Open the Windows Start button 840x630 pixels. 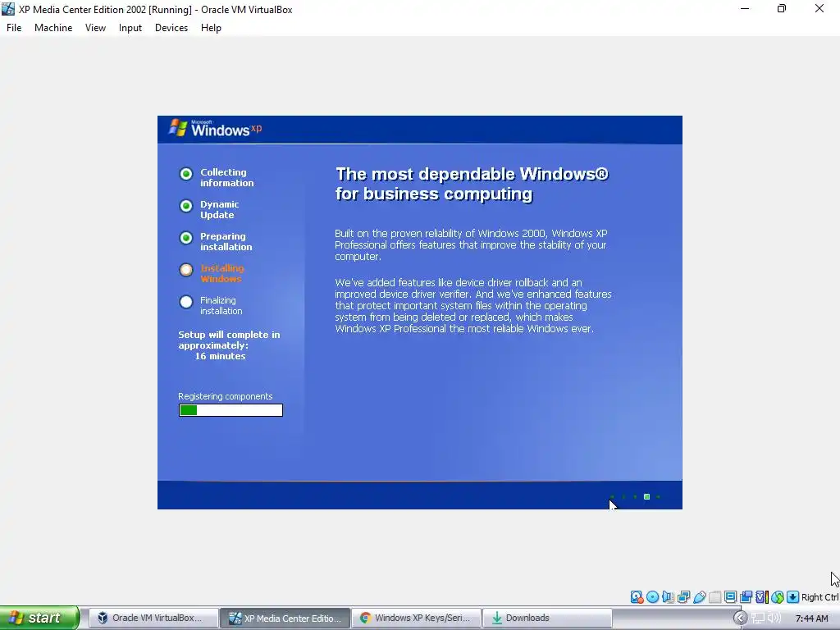tap(39, 619)
